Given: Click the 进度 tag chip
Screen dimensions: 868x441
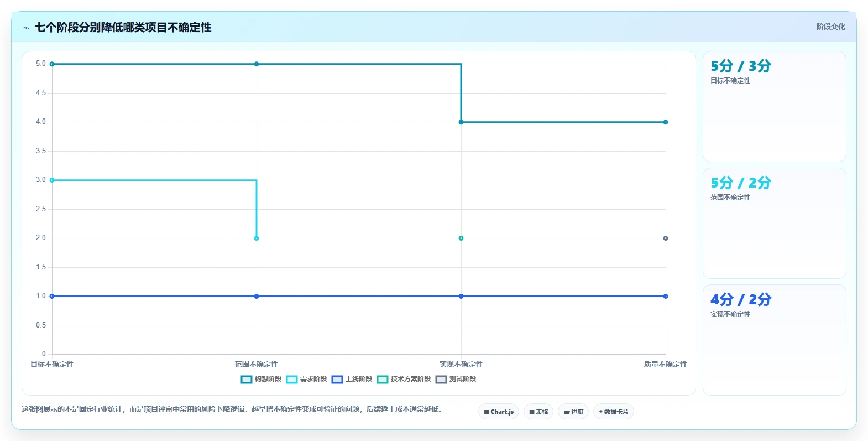Looking at the screenshot, I should coord(573,412).
